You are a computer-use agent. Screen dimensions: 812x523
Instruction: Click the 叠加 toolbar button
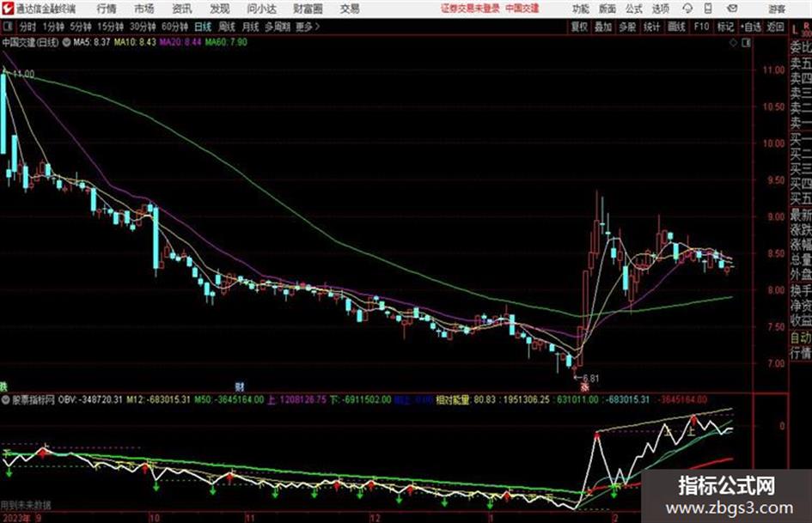pyautogui.click(x=603, y=27)
